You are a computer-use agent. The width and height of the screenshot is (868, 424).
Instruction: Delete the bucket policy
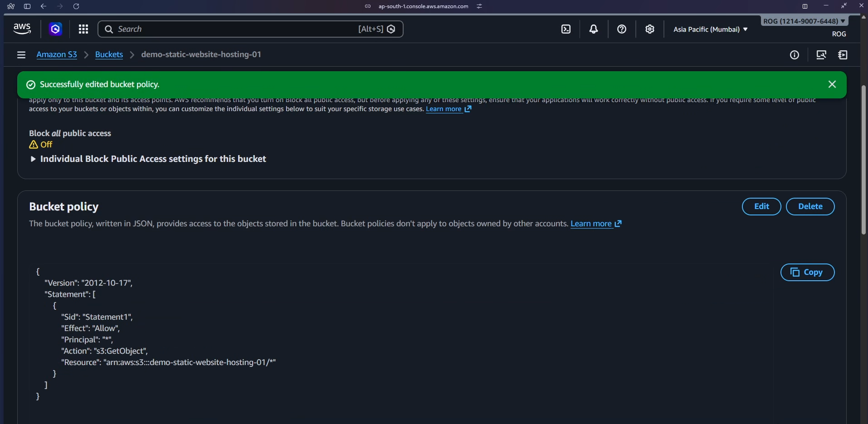(810, 206)
